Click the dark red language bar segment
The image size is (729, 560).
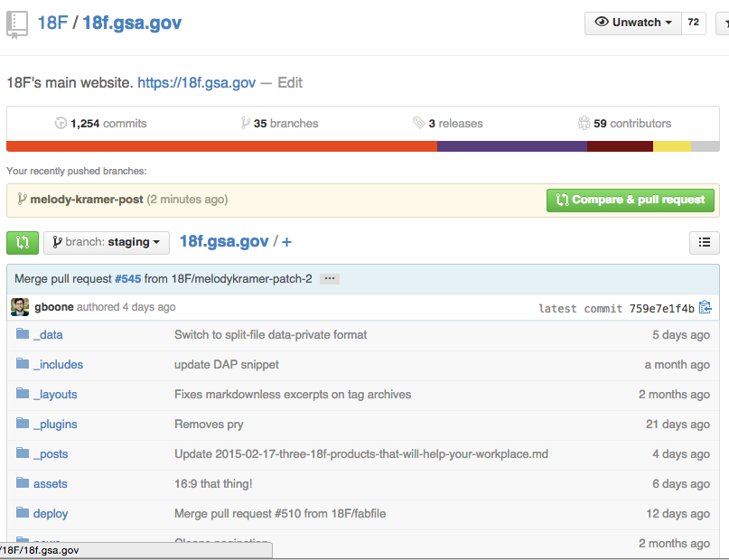621,146
